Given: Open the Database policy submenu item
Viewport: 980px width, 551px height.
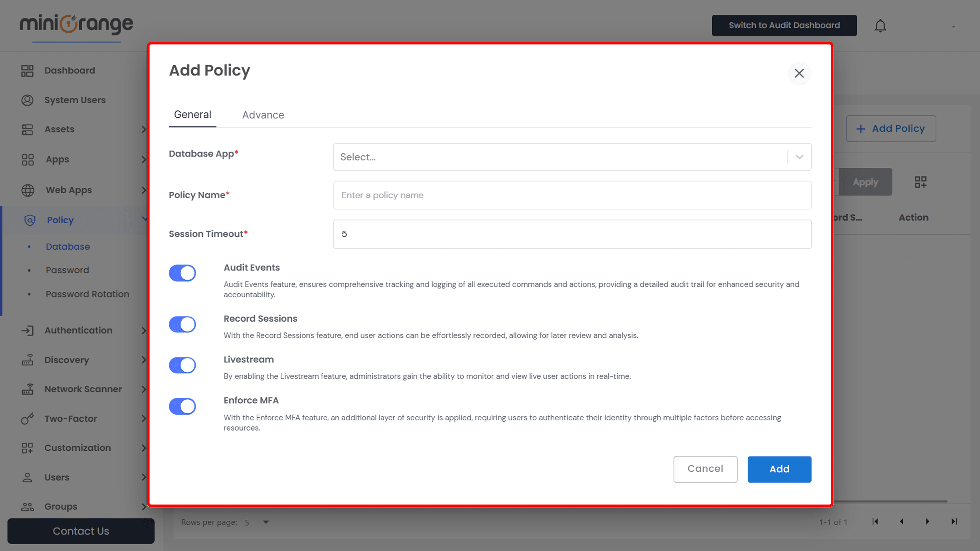Looking at the screenshot, I should pyautogui.click(x=68, y=246).
